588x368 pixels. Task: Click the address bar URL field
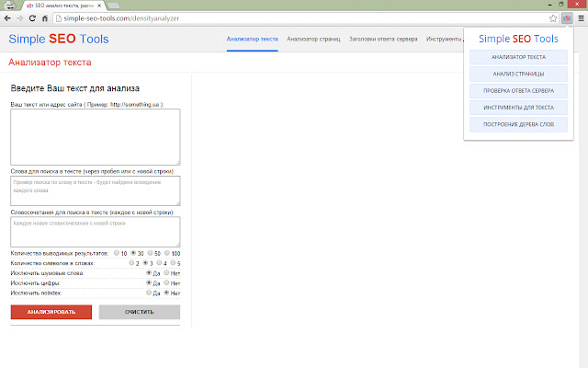point(300,18)
